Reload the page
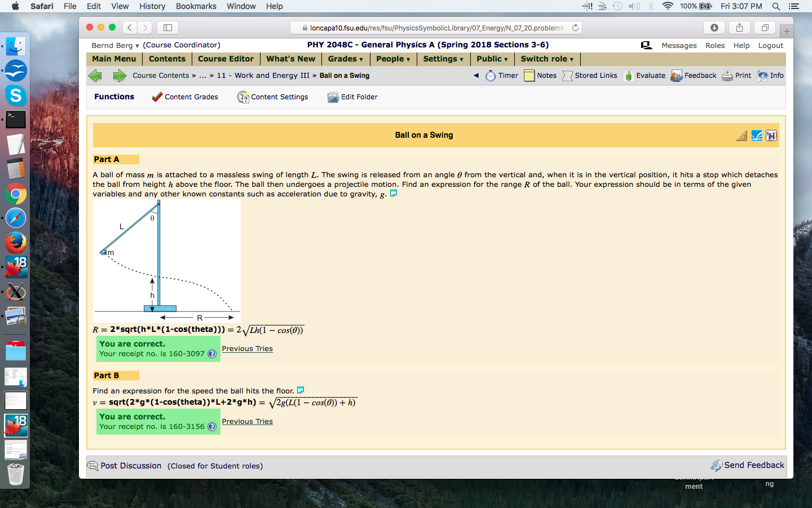The image size is (812, 508). tap(575, 28)
